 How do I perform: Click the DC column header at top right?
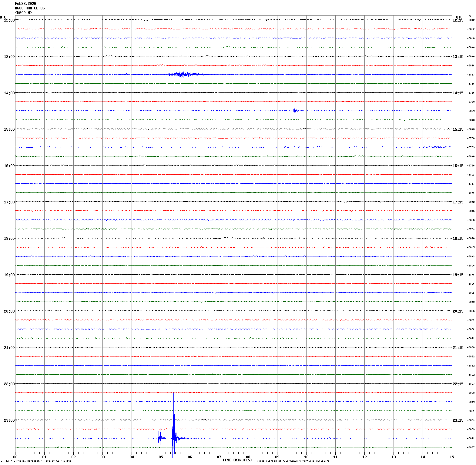click(470, 16)
